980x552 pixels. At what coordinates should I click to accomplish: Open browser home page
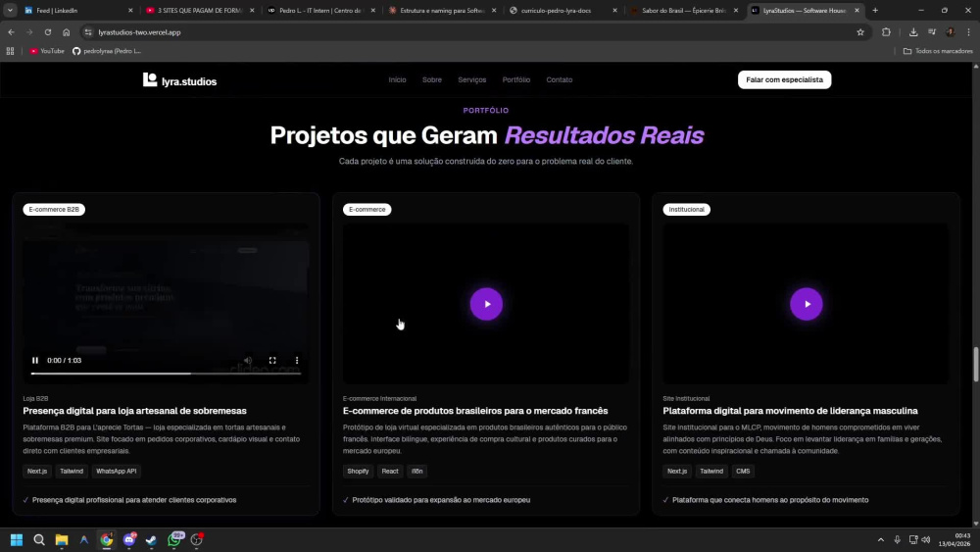67,32
